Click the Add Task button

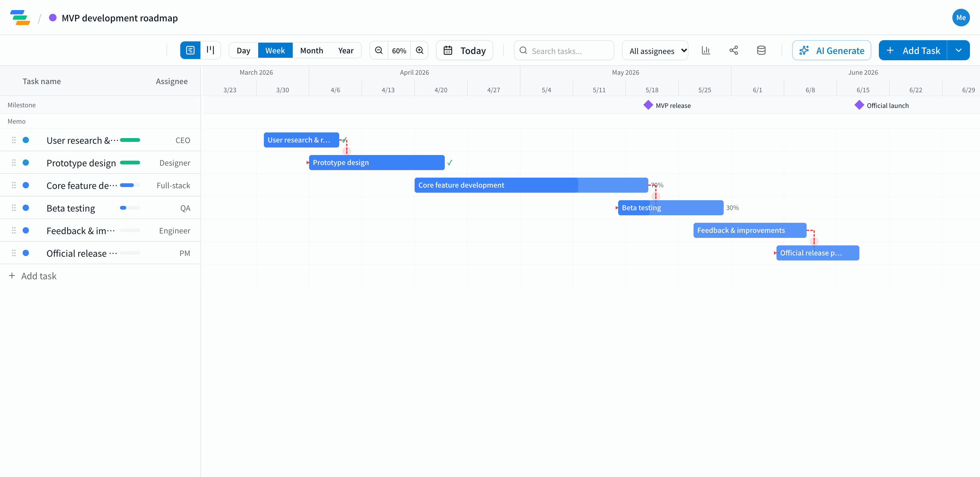tap(913, 51)
